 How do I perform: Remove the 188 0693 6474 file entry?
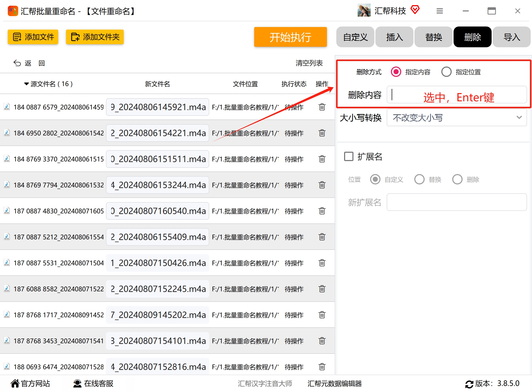click(x=322, y=367)
